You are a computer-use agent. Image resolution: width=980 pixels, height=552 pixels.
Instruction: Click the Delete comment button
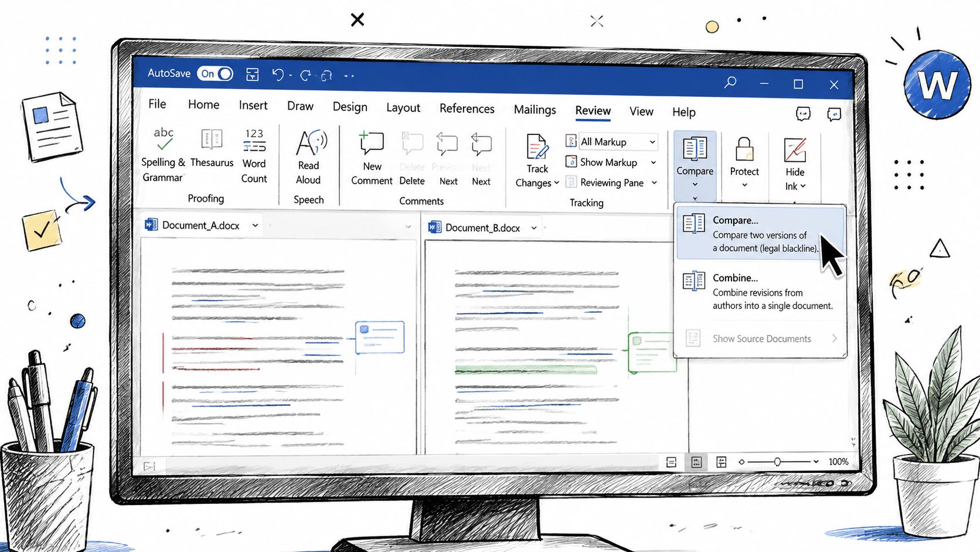412,160
